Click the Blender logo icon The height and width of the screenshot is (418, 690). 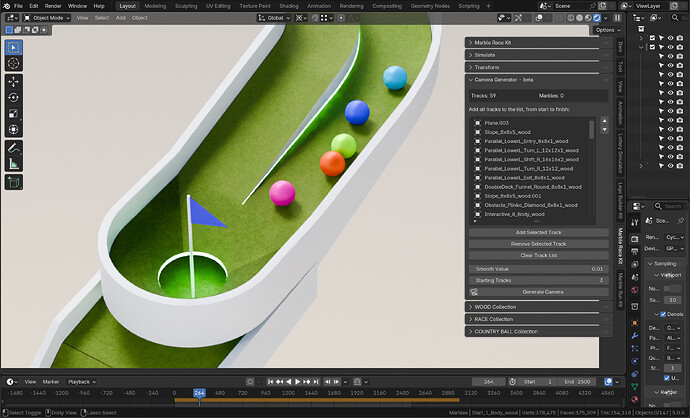6,6
